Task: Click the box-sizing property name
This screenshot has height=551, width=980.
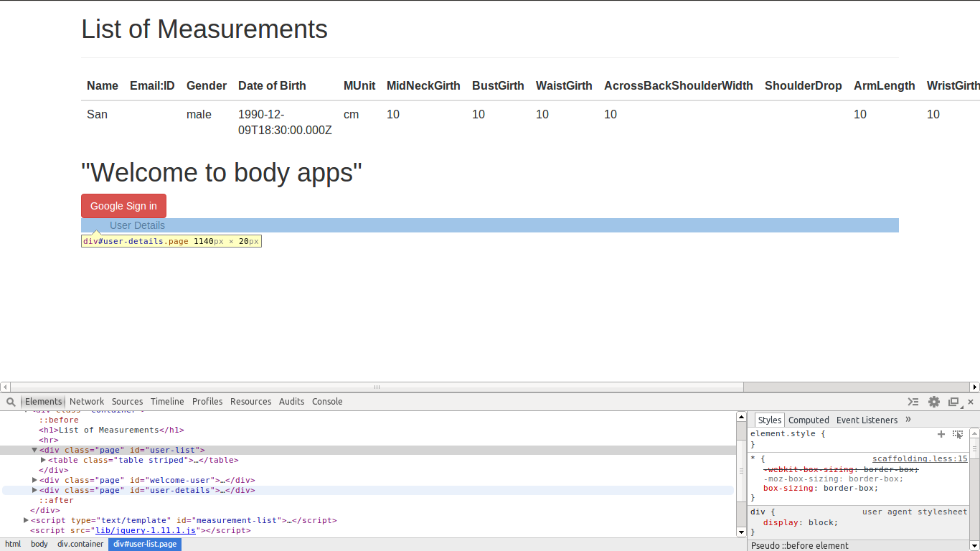Action: click(x=788, y=488)
